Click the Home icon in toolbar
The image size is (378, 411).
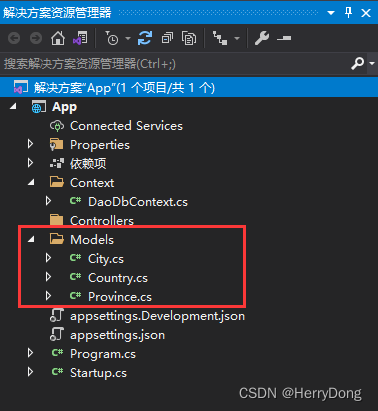pyautogui.click(x=58, y=38)
